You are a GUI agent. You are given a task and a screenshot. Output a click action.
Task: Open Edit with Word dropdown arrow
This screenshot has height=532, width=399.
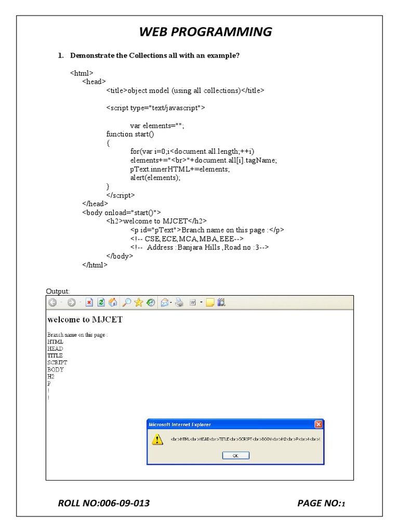[x=201, y=302]
